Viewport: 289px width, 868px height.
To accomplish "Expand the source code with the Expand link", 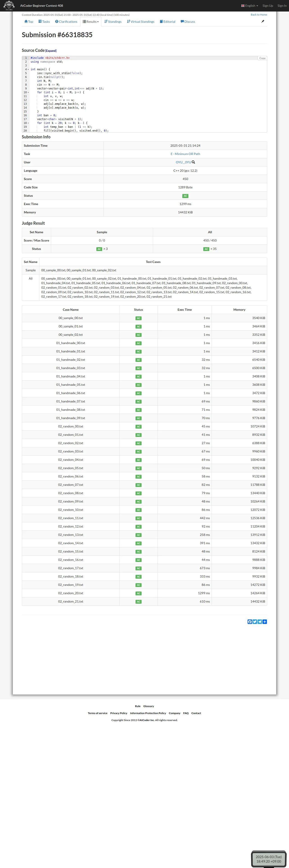I will tap(51, 51).
